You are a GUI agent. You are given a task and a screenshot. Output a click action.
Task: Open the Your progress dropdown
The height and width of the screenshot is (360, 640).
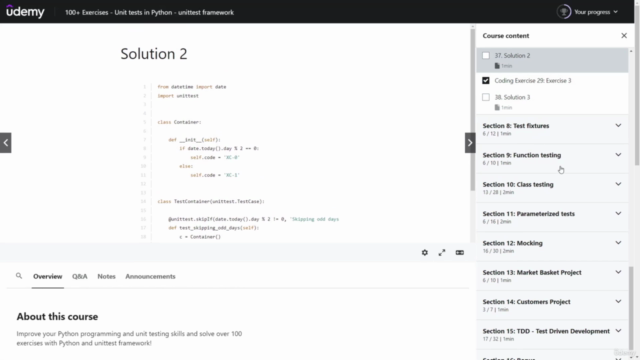(x=596, y=12)
